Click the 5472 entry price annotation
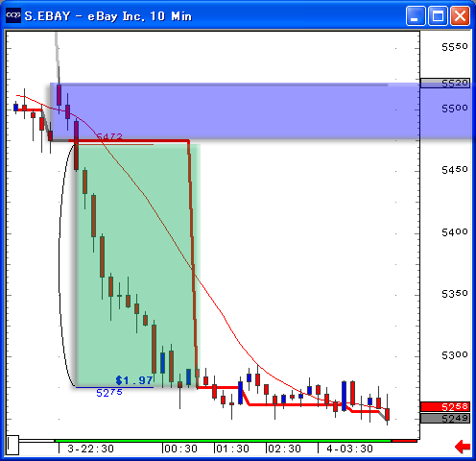 point(109,136)
